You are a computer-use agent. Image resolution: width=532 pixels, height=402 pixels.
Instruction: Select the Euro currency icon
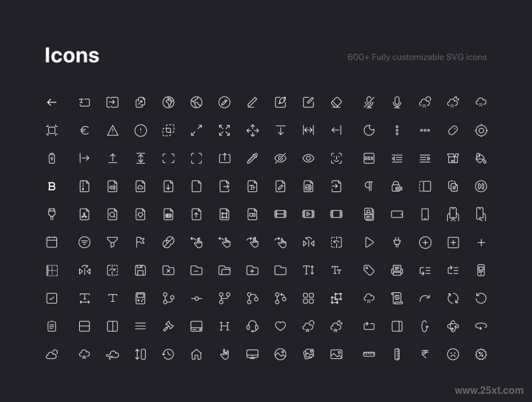tap(84, 130)
